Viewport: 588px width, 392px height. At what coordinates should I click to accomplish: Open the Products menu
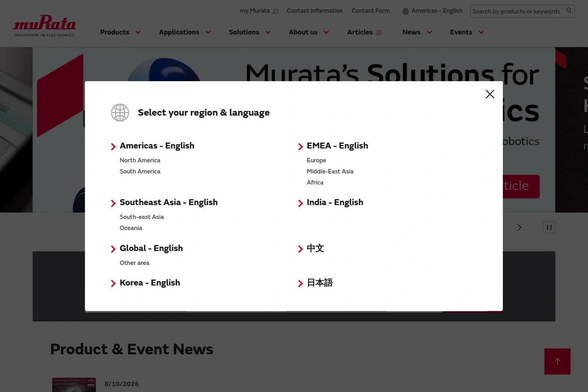[114, 32]
